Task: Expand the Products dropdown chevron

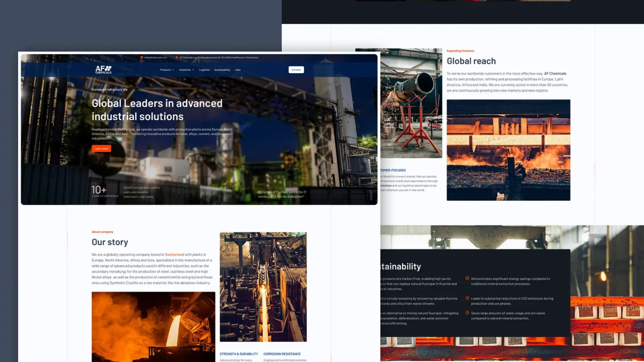Action: click(x=173, y=70)
